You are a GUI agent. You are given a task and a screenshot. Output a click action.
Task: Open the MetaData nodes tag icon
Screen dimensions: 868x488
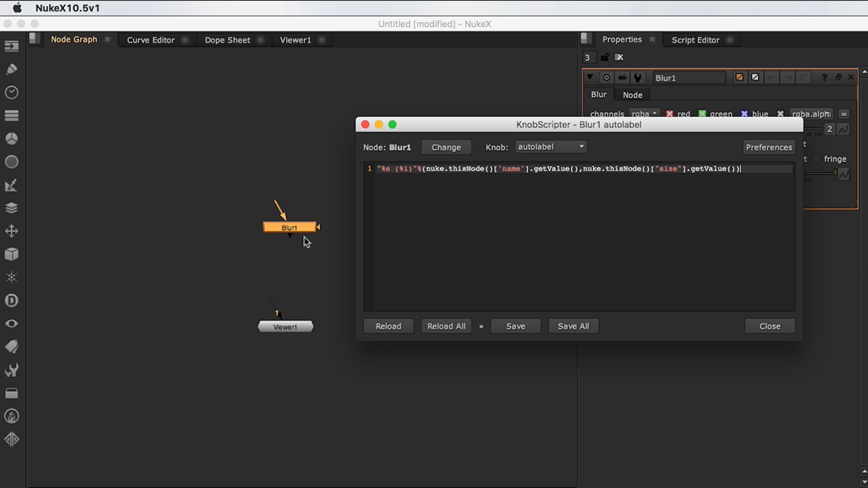point(12,347)
